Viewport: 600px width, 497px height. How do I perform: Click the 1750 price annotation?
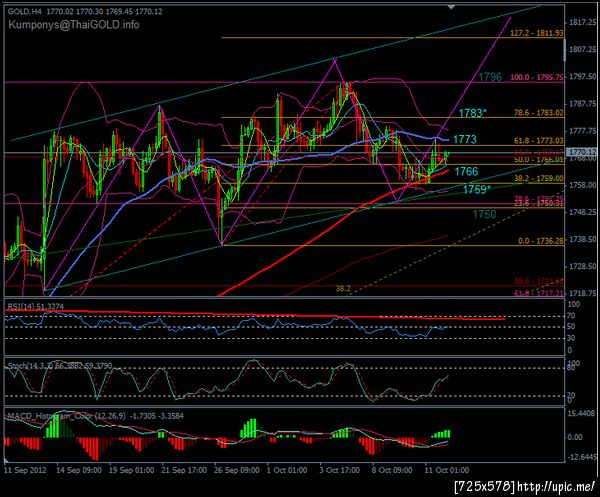point(484,214)
